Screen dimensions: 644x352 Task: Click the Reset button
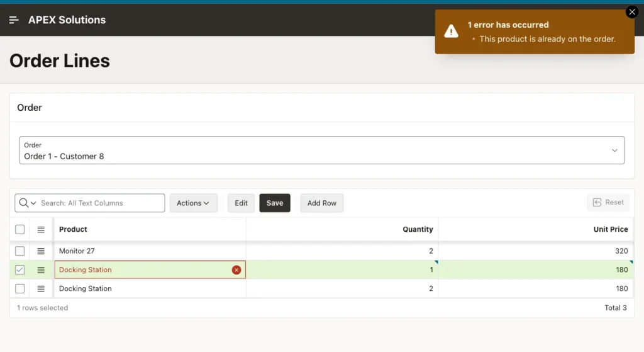coord(608,202)
